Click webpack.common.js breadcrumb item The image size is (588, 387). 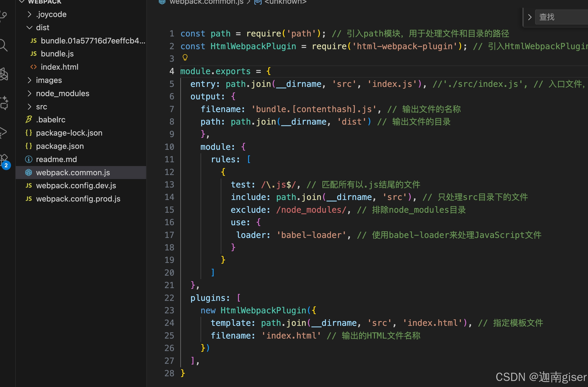[x=206, y=2]
